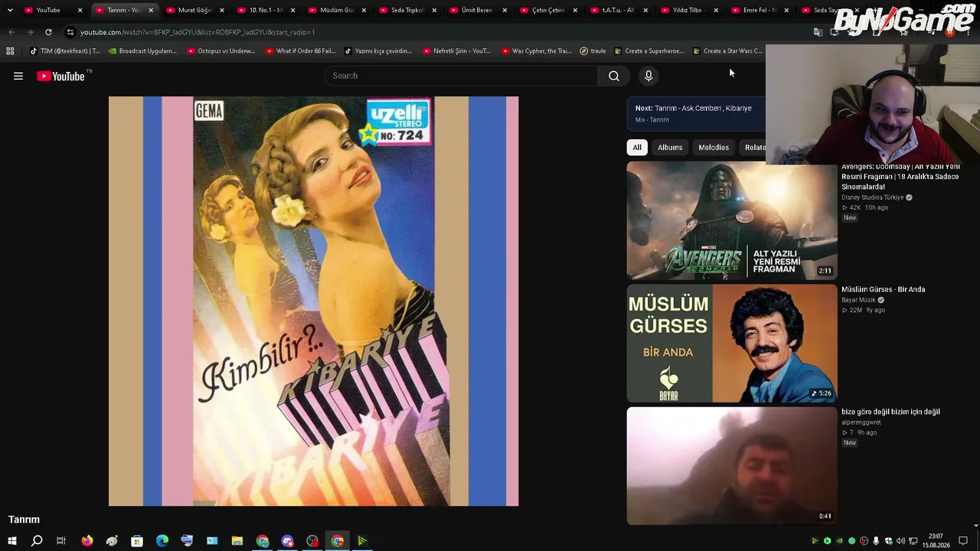Open the notification center icon
The width and height of the screenshot is (980, 551).
click(x=963, y=541)
